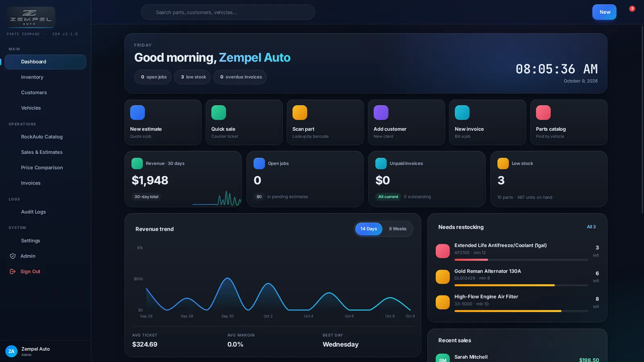Switch revenue trend to 8 Weeks
644x362 pixels.
point(398,229)
